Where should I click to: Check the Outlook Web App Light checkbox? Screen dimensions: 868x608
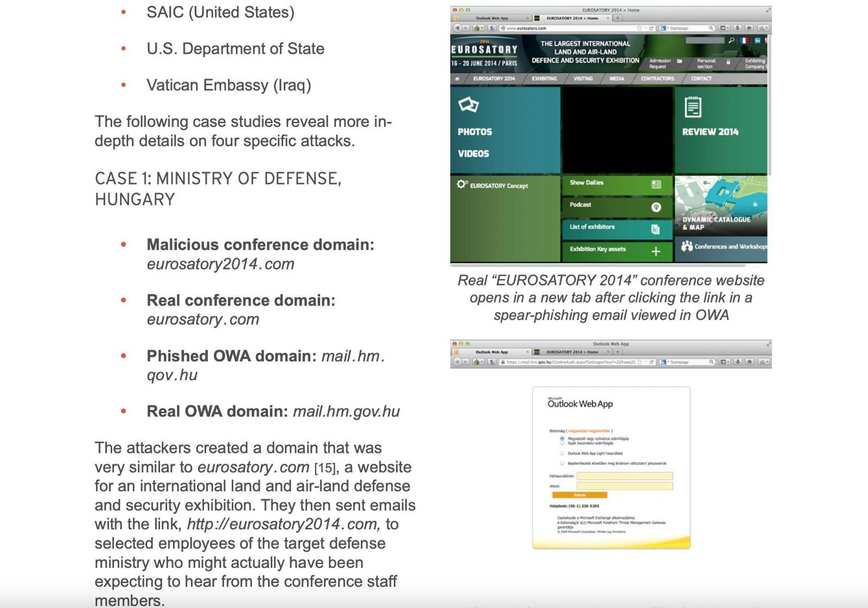pos(562,453)
